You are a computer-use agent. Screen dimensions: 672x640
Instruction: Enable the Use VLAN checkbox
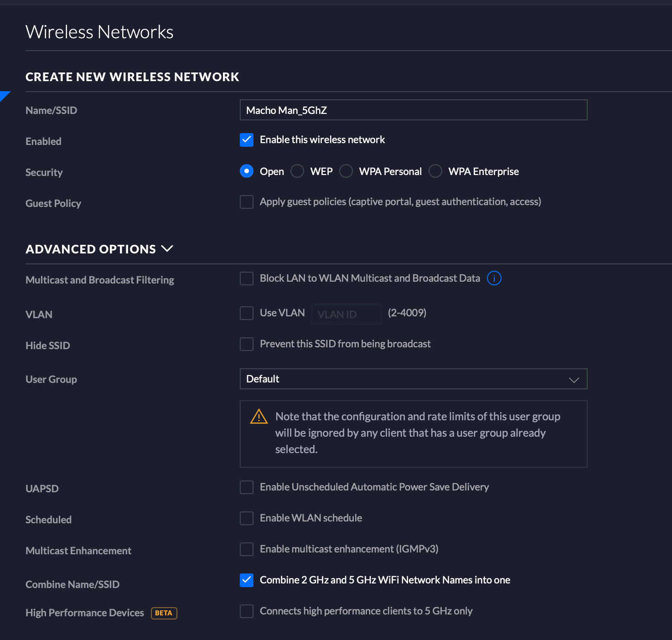(x=247, y=313)
